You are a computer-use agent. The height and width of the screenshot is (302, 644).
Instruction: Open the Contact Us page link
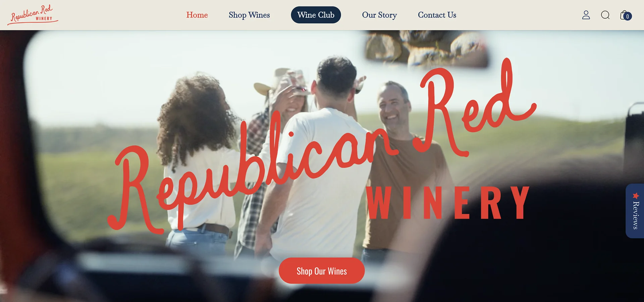[x=437, y=15]
